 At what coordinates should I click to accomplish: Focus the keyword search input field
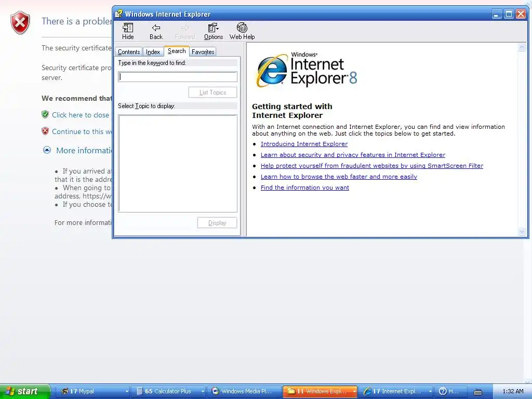[178, 77]
